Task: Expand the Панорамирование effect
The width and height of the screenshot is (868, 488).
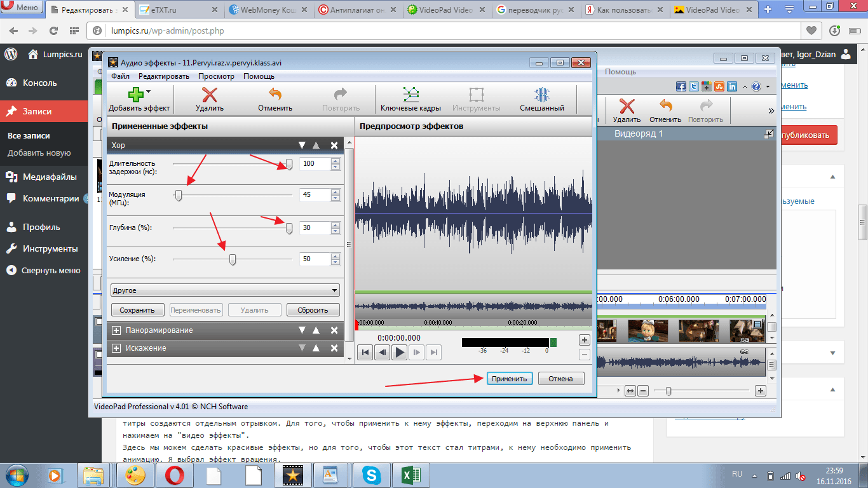Action: (116, 330)
